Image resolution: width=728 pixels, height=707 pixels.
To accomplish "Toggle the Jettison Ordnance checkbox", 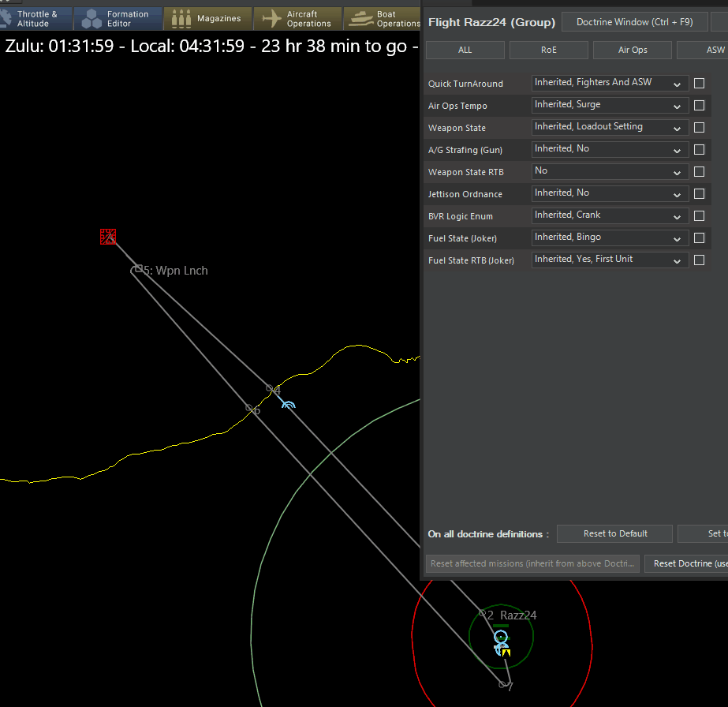I will [x=700, y=193].
